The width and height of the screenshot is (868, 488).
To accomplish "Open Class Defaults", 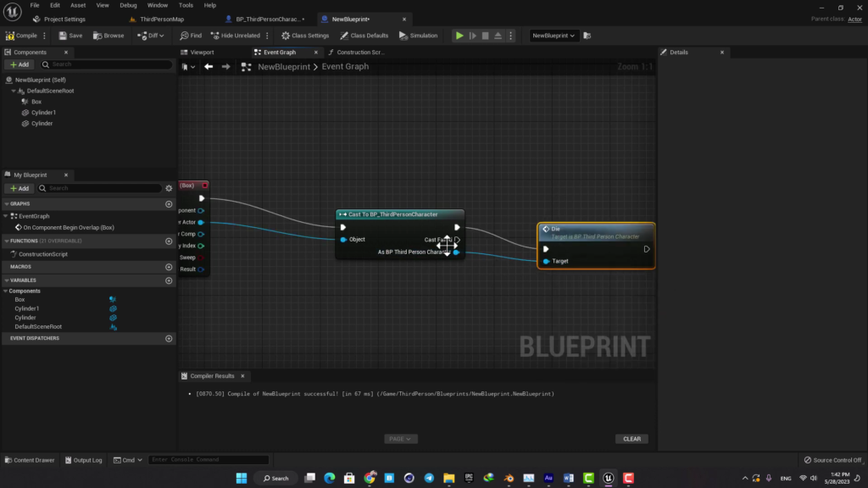I will pos(364,36).
